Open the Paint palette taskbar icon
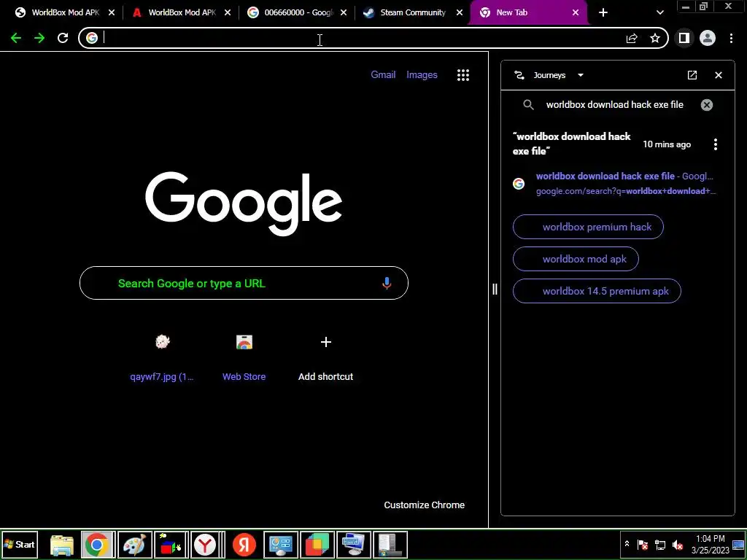The width and height of the screenshot is (747, 560). click(134, 545)
